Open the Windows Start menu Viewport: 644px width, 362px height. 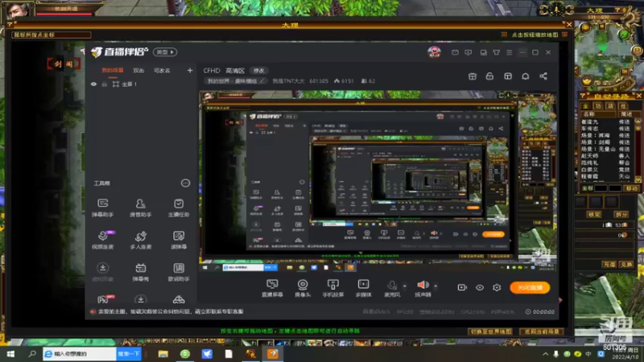pos(10,353)
